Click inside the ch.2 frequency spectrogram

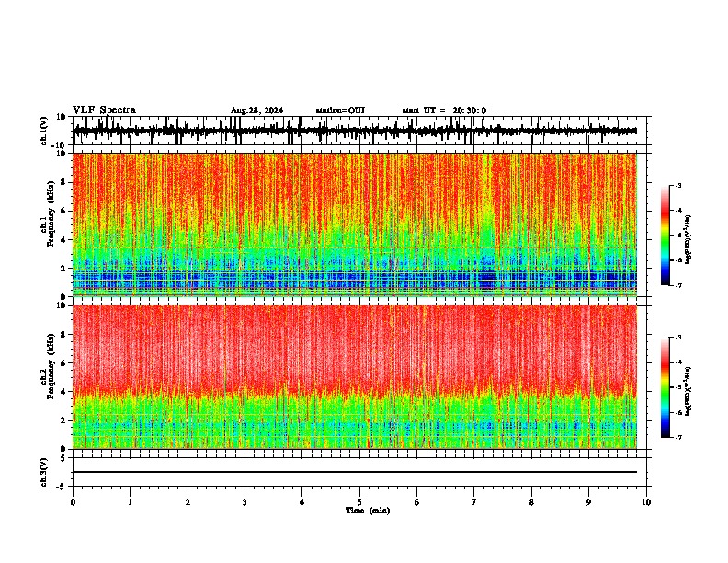coord(355,377)
